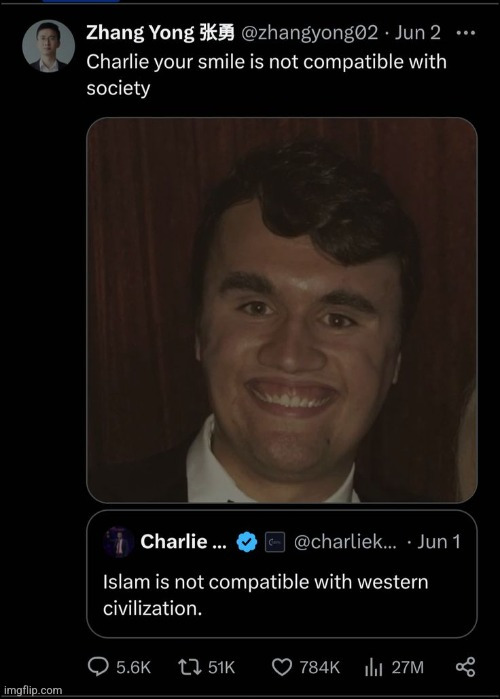The height and width of the screenshot is (699, 500).
Task: Open the @charliek... handle in quoted tweet
Action: [x=345, y=542]
